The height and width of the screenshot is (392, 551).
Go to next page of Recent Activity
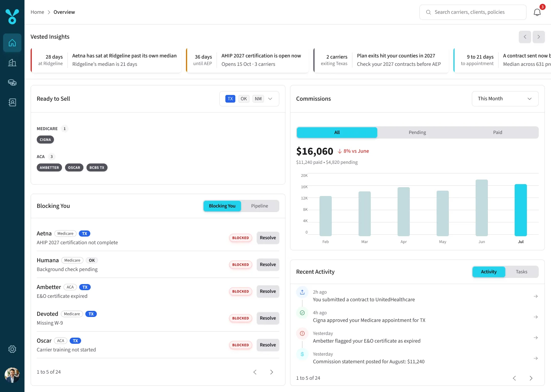(531, 378)
